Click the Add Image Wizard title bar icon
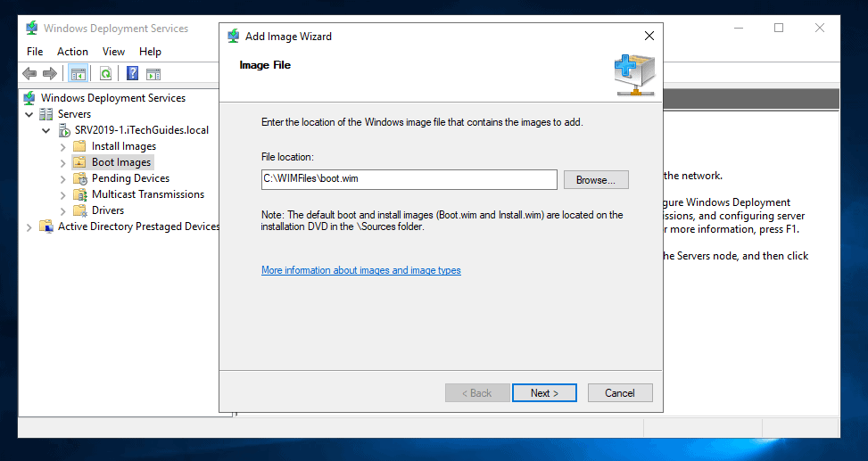This screenshot has width=868, height=461. pyautogui.click(x=234, y=36)
